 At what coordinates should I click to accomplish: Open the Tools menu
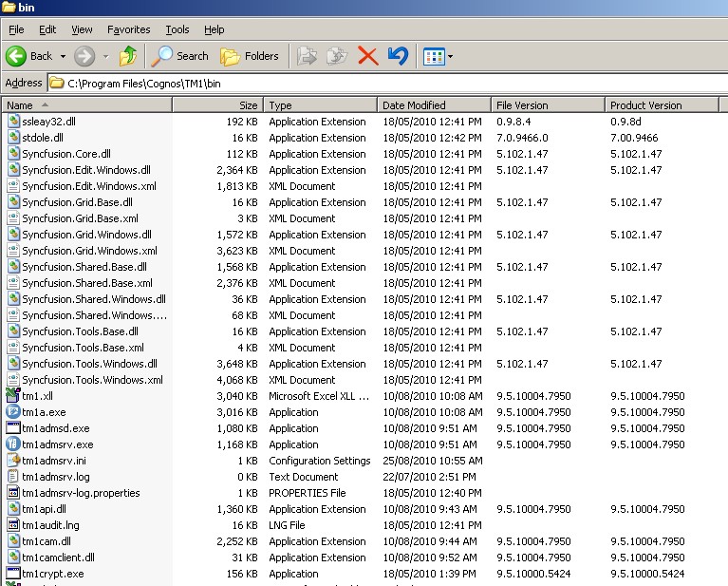pyautogui.click(x=177, y=29)
